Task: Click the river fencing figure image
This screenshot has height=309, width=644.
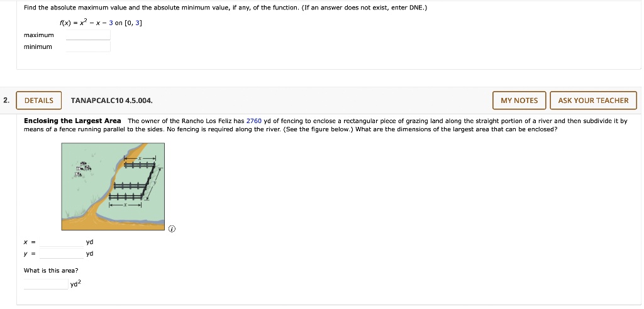Action: point(113,187)
